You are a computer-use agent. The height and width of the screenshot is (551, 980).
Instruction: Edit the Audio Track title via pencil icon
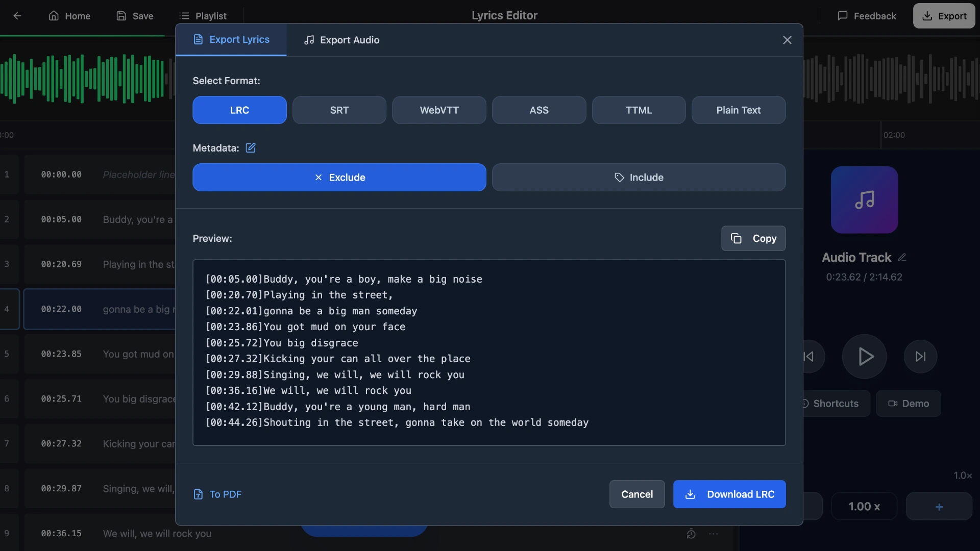coord(903,257)
